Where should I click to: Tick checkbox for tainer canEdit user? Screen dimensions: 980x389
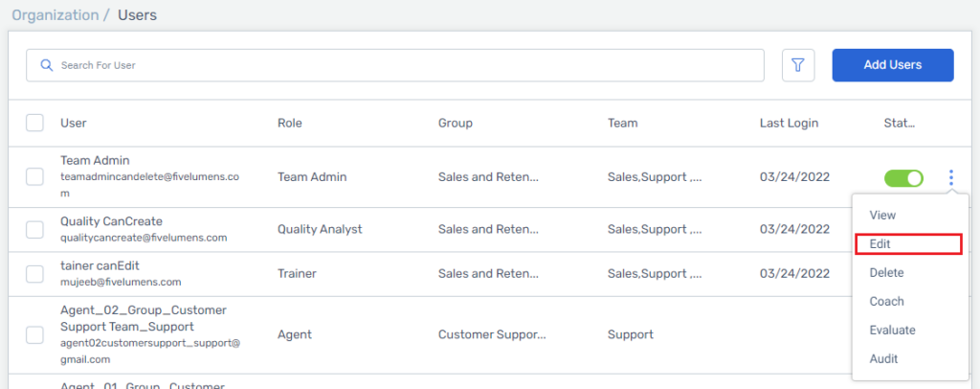[x=34, y=274]
